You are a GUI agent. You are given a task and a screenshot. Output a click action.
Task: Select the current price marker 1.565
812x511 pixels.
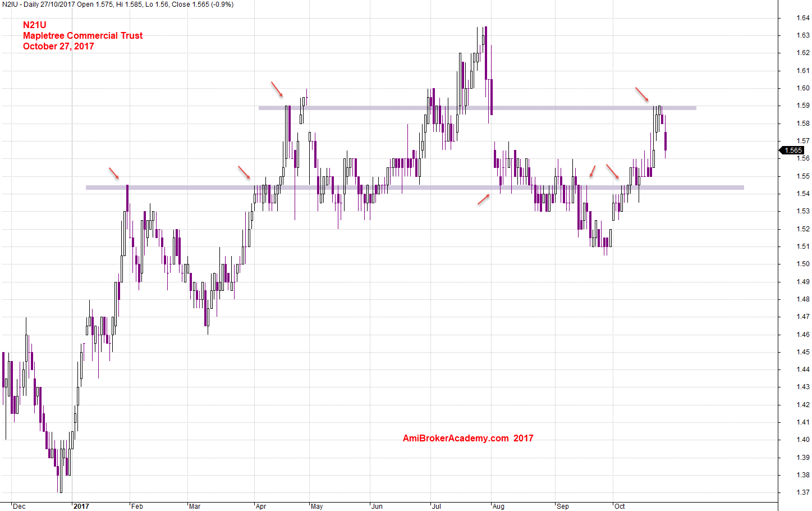tap(792, 150)
